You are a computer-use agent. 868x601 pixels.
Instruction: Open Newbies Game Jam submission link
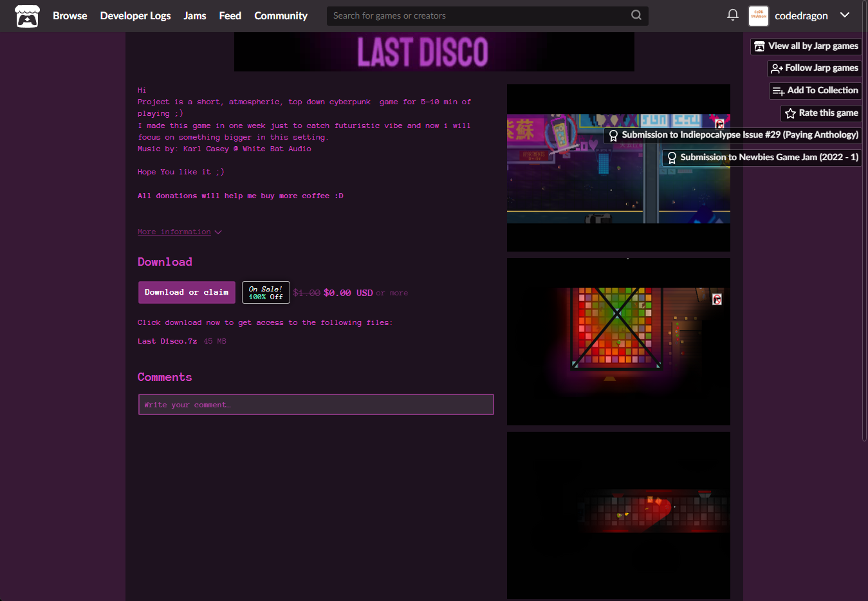[x=762, y=158]
